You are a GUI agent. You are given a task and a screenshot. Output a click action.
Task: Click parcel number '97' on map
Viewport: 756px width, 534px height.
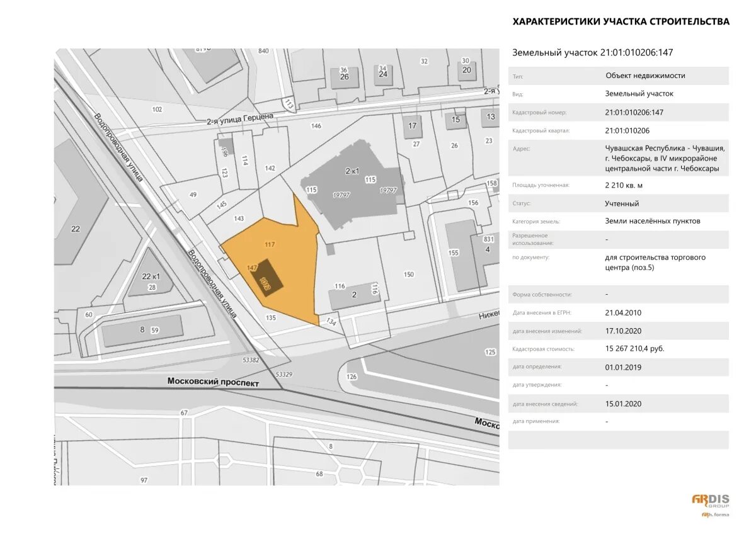(x=144, y=480)
